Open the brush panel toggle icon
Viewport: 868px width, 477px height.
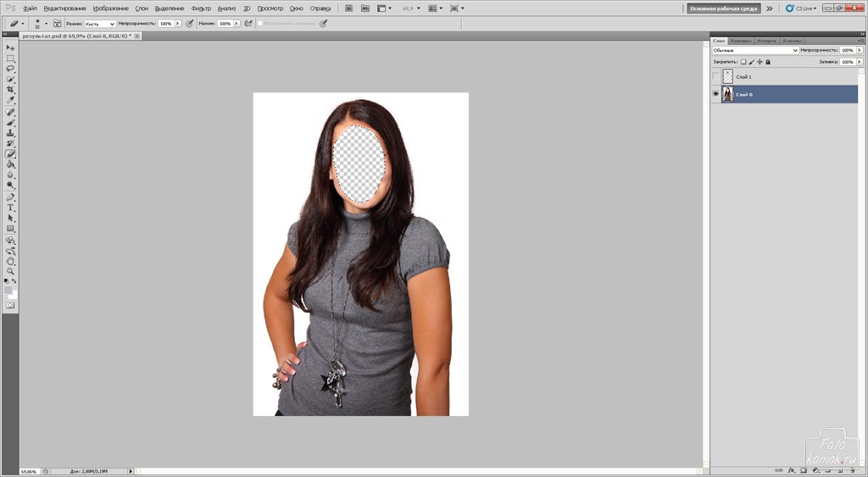coord(57,24)
